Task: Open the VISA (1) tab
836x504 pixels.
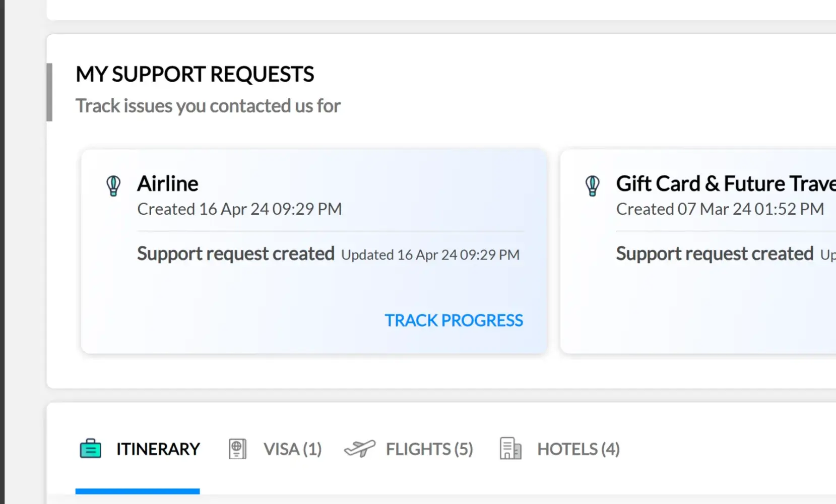Action: coord(292,449)
